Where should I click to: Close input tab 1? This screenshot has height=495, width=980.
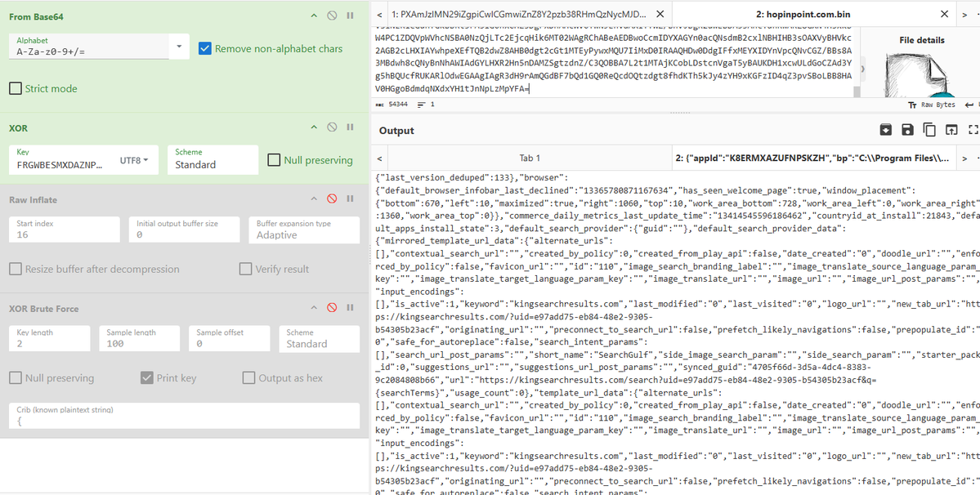click(x=661, y=13)
